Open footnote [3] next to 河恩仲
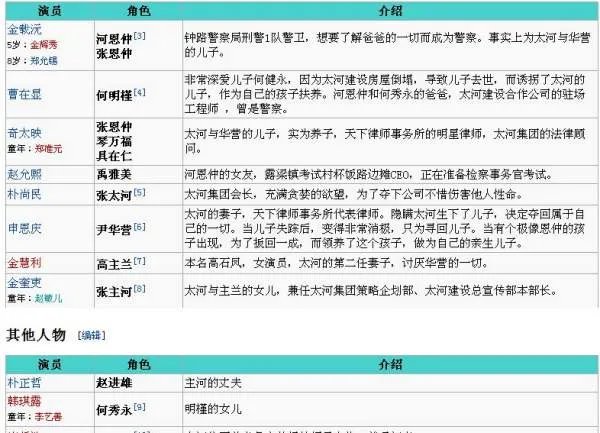This screenshot has height=433, width=600. click(139, 36)
